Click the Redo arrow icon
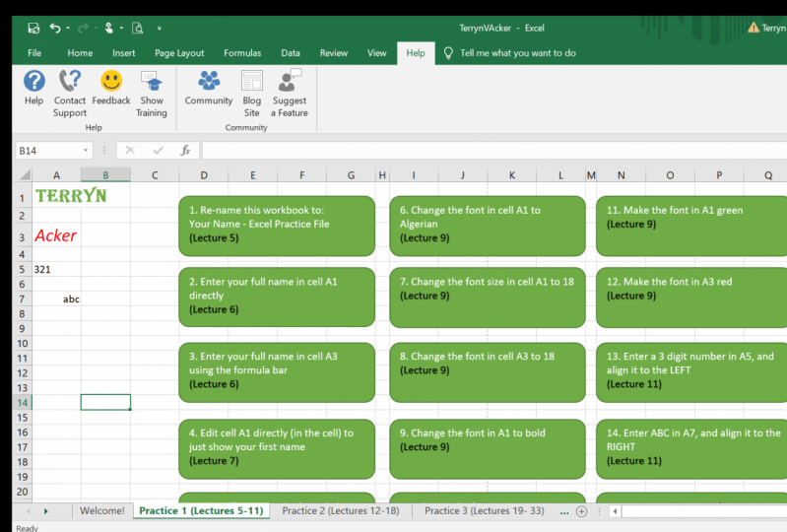Image resolution: width=787 pixels, height=532 pixels. coord(83,29)
